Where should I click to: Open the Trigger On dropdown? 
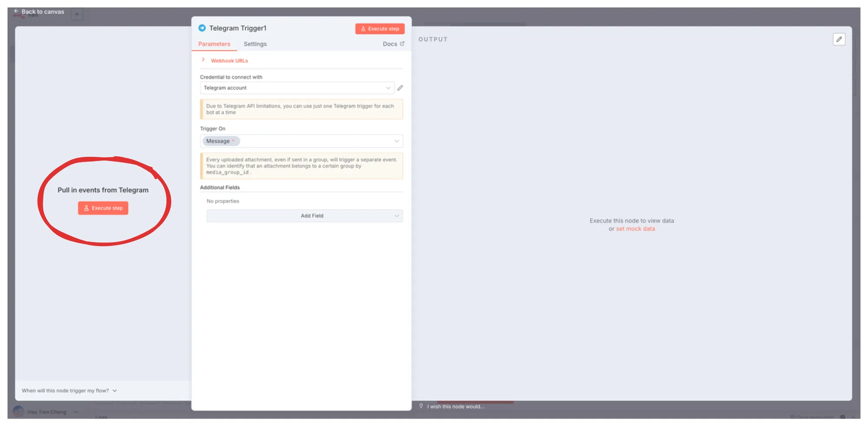(x=396, y=141)
